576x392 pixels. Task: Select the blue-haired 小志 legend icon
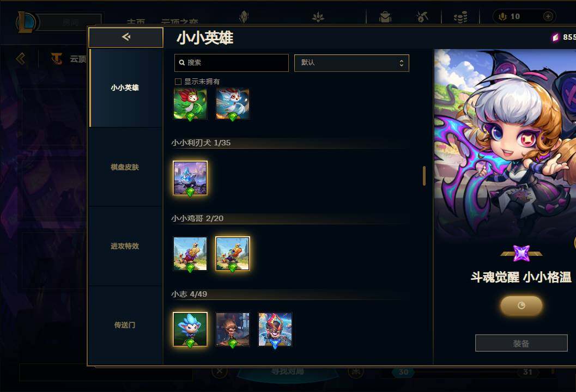190,329
